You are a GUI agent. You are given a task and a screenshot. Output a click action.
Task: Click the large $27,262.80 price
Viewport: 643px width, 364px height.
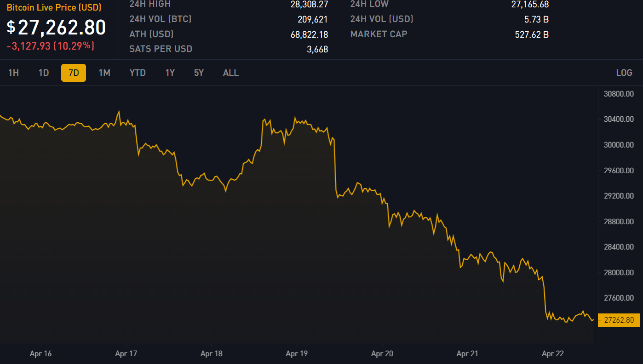click(56, 28)
